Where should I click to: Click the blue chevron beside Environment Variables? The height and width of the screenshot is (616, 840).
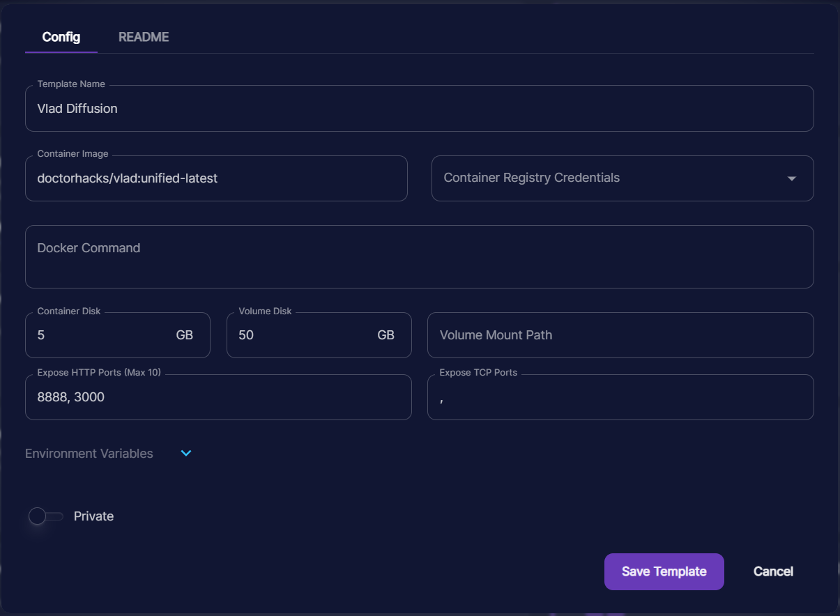pos(186,453)
